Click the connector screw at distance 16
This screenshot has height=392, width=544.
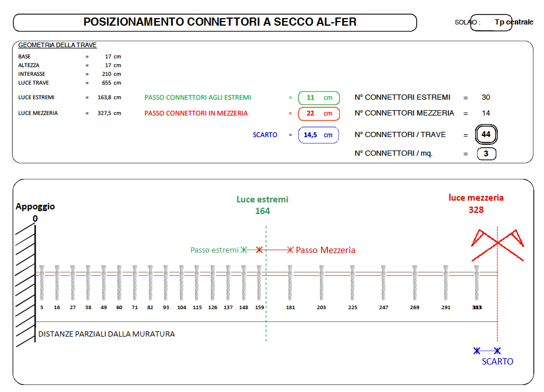[57, 283]
